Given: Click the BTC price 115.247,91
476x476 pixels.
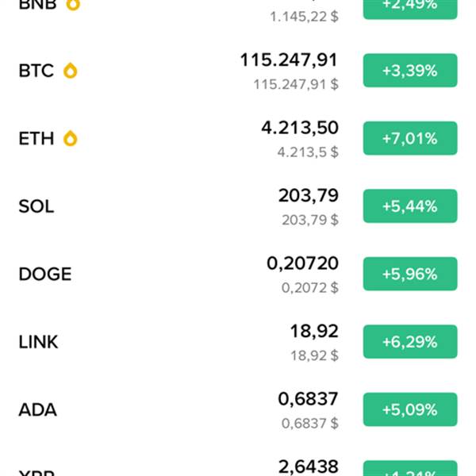Looking at the screenshot, I should [x=289, y=60].
